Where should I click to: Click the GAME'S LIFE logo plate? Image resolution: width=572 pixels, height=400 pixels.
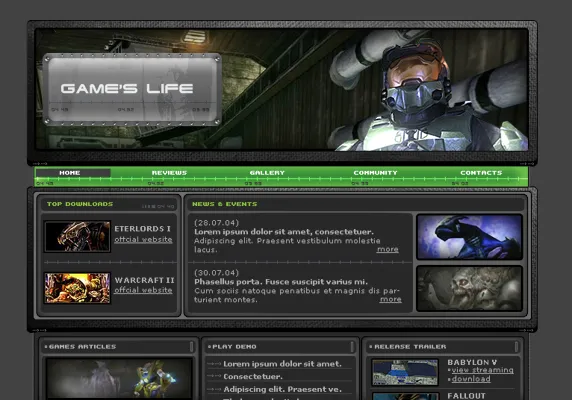(x=132, y=90)
